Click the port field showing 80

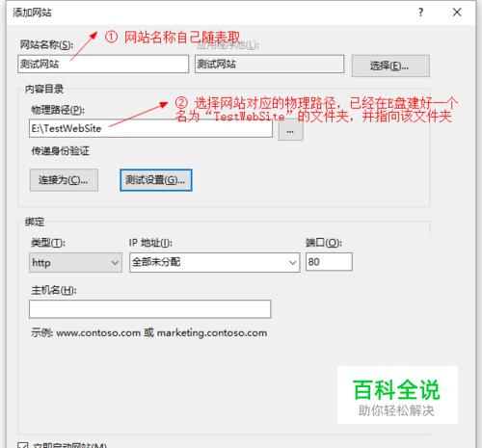click(329, 262)
